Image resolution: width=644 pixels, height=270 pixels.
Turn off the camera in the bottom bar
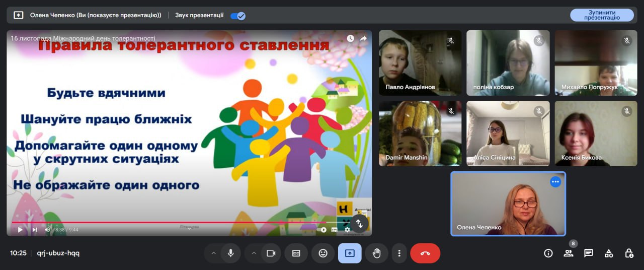pos(271,253)
